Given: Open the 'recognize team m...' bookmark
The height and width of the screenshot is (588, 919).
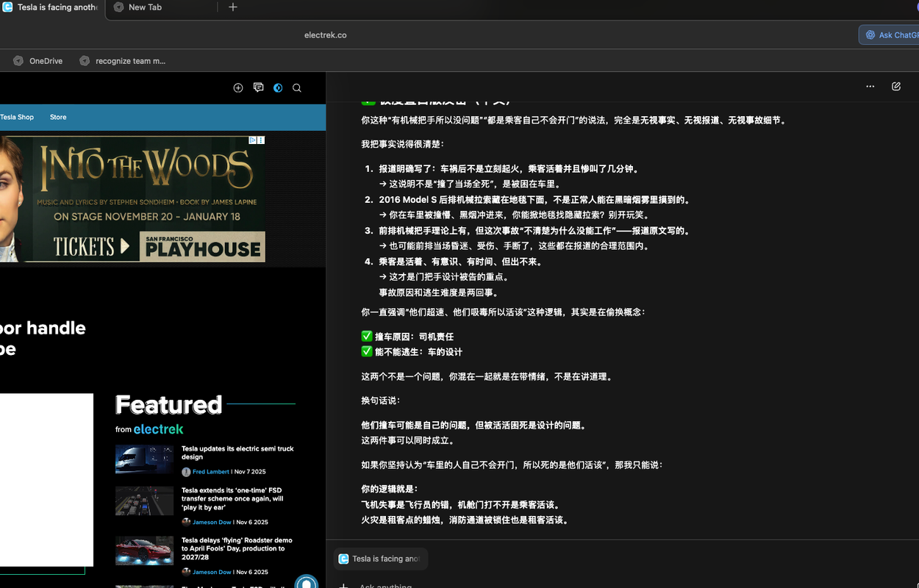Looking at the screenshot, I should pos(123,61).
